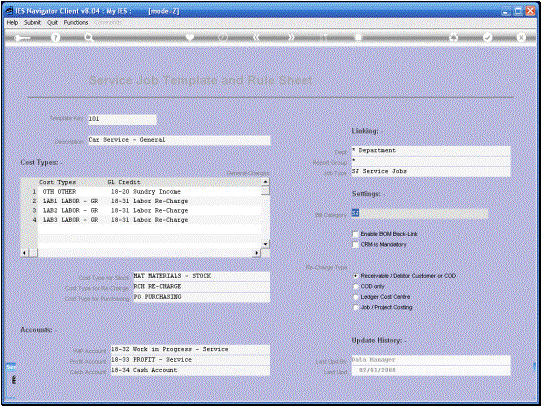Viewport: 541px width, 406px height.
Task: Click the circled X cancel toolbar icon
Action: 521,37
